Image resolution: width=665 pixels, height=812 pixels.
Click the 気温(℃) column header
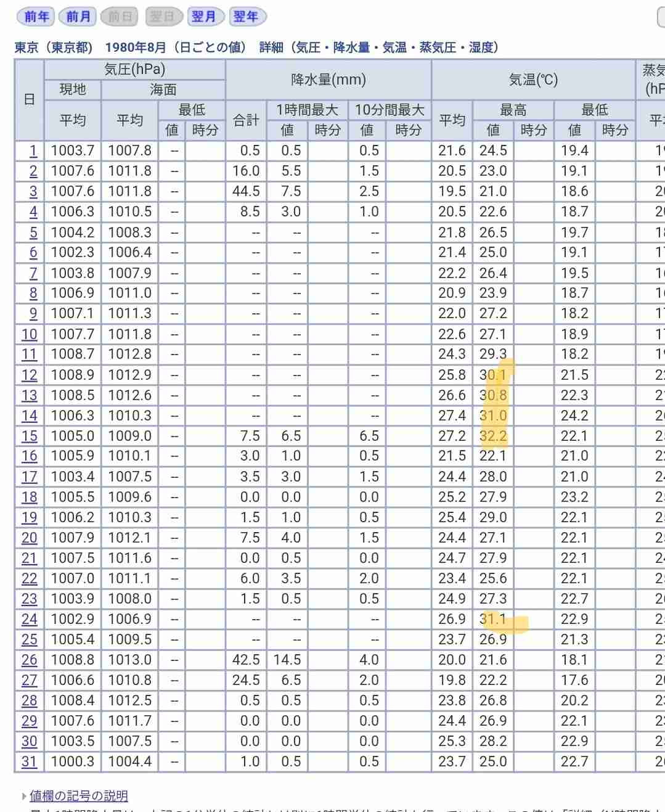pyautogui.click(x=533, y=80)
